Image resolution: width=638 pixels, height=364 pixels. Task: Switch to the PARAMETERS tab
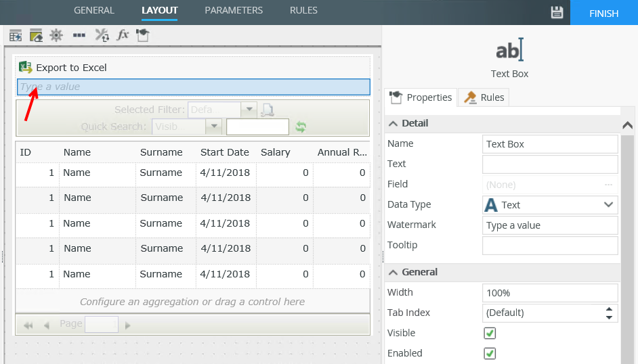pyautogui.click(x=234, y=11)
